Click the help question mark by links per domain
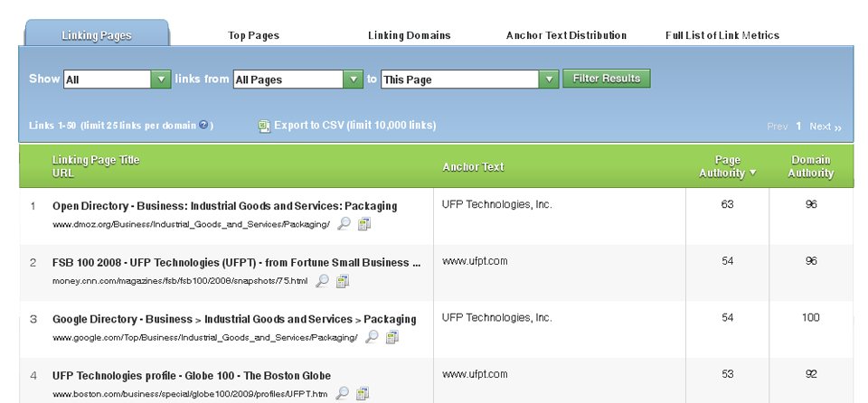The image size is (868, 403). pyautogui.click(x=203, y=125)
